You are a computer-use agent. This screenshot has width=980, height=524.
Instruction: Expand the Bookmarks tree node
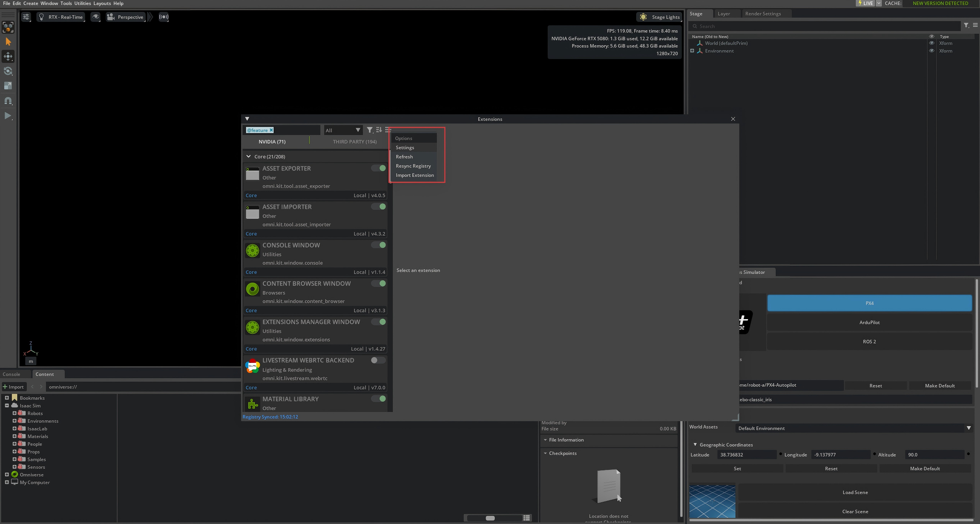7,398
